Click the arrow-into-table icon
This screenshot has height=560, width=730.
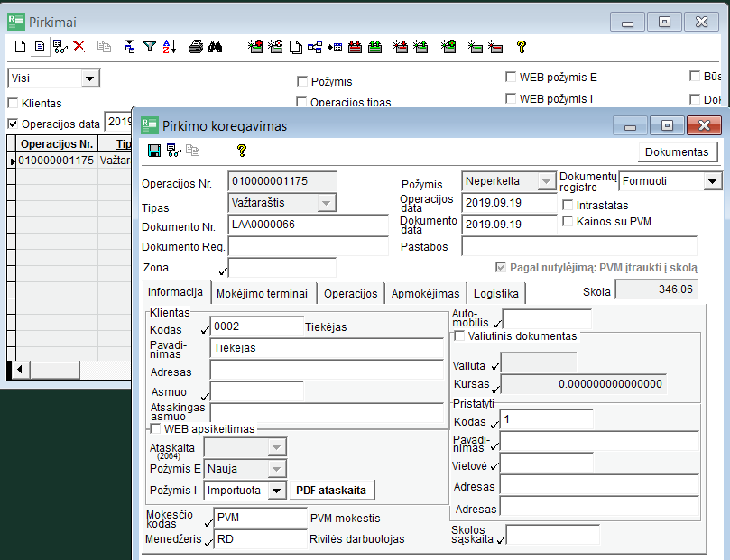point(335,47)
